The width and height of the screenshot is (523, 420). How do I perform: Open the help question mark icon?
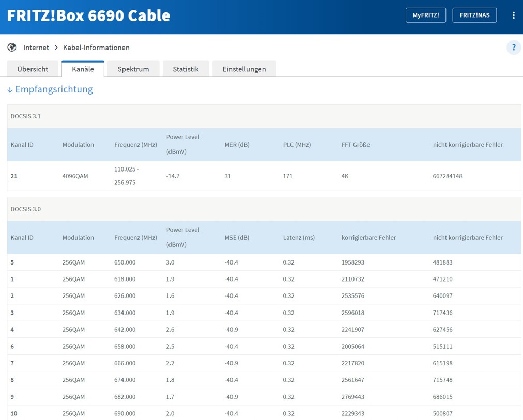[x=514, y=48]
